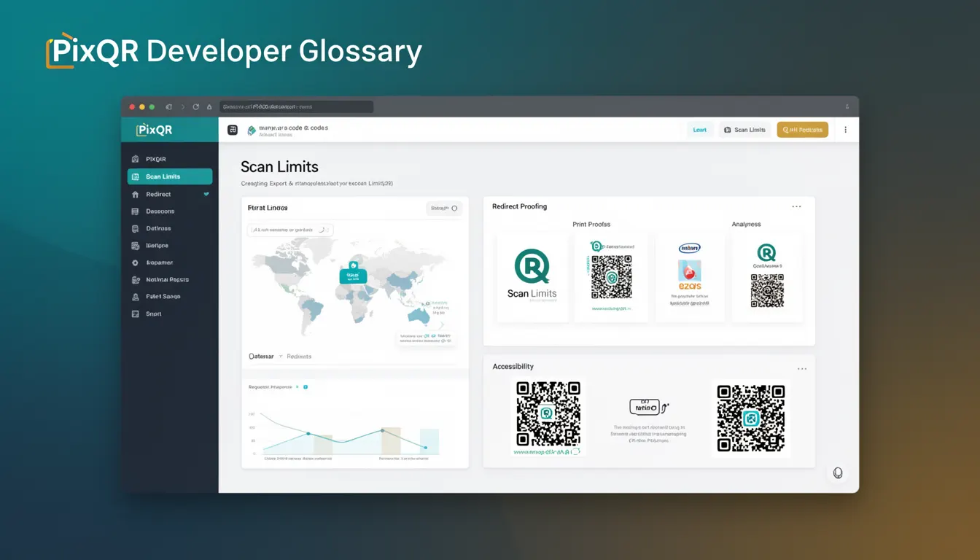Open the vertical three-dot menu in the header
Image resolution: width=980 pixels, height=560 pixels.
click(846, 130)
